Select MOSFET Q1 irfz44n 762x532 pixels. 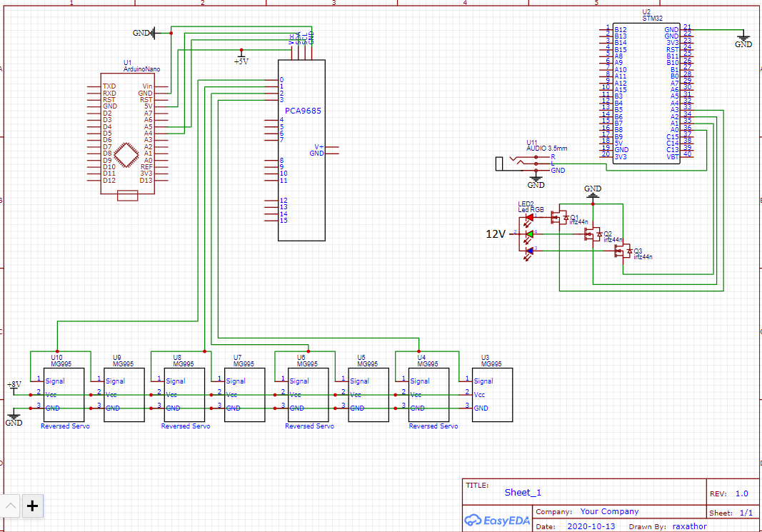[559, 217]
